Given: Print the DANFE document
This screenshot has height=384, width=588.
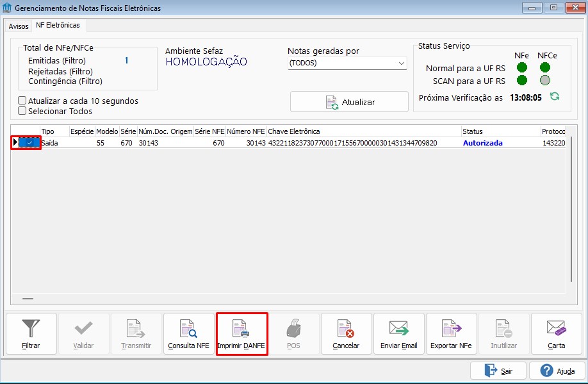Looking at the screenshot, I should pos(241,333).
